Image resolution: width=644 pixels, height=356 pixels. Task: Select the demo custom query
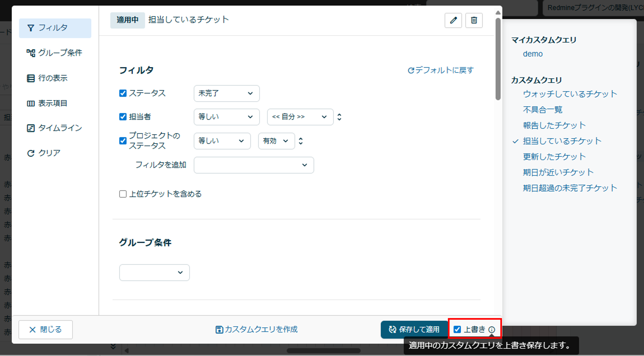[x=533, y=53]
